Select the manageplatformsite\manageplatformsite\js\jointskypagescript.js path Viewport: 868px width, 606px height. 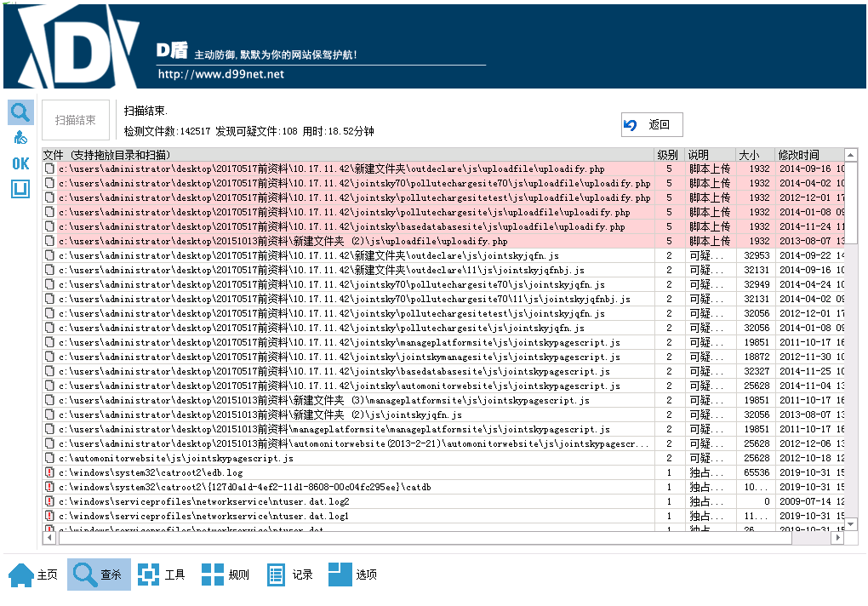point(334,430)
